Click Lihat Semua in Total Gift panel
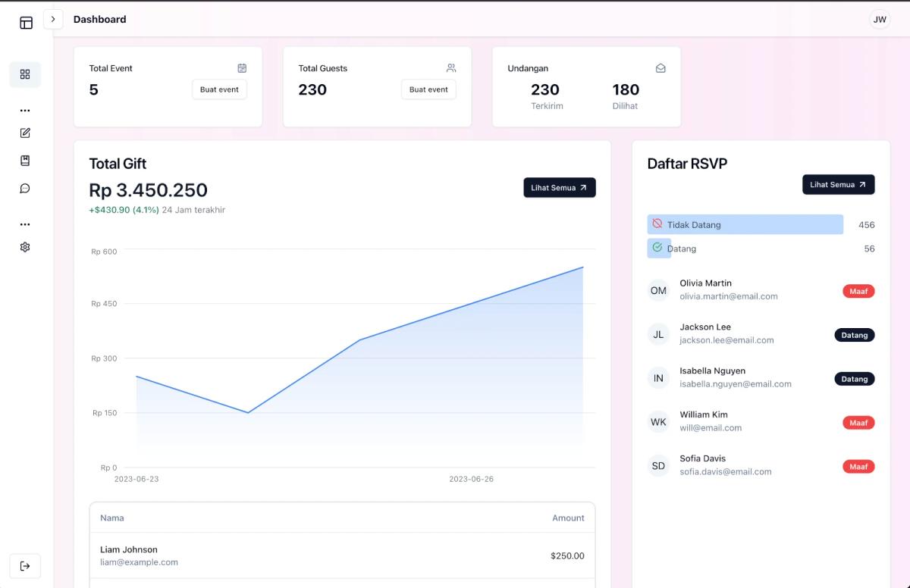 click(560, 188)
